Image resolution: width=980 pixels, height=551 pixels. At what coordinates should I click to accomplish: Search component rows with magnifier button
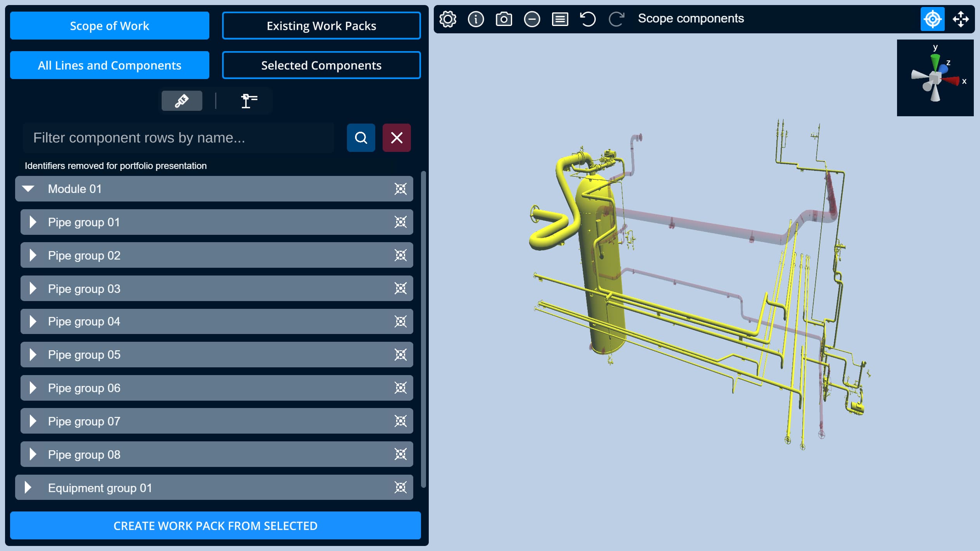[361, 138]
